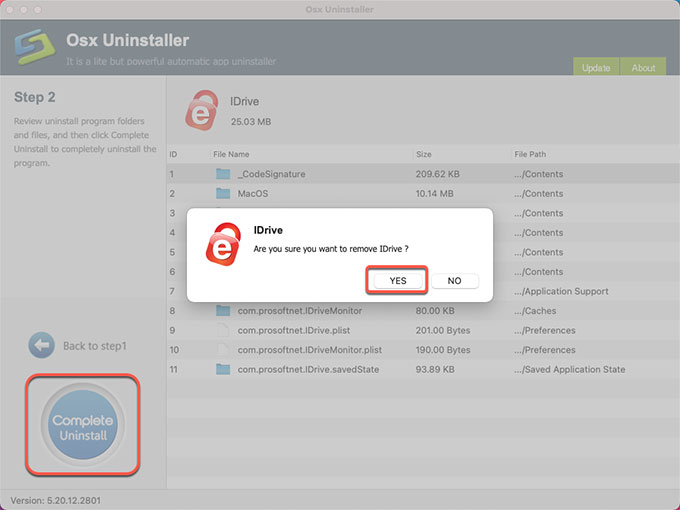Screen dimensions: 680x510
Task: Open the Update tab
Action: point(596,67)
